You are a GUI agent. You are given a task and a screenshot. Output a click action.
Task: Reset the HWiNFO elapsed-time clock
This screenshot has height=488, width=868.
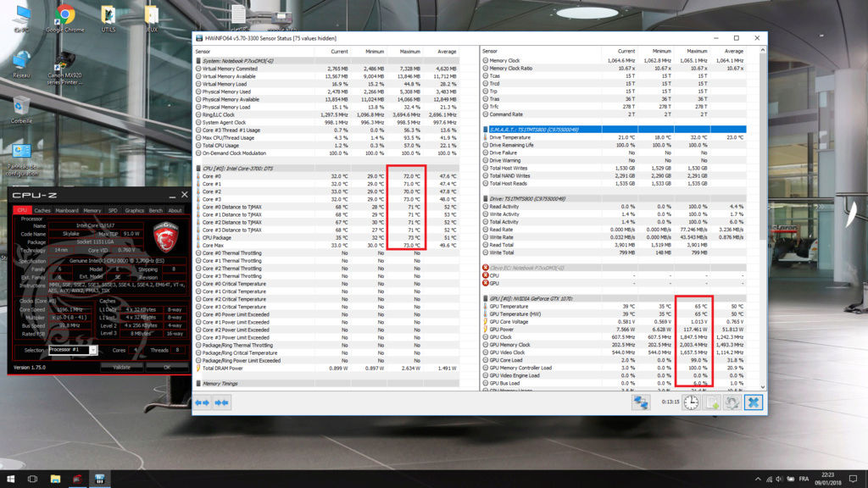tap(691, 402)
